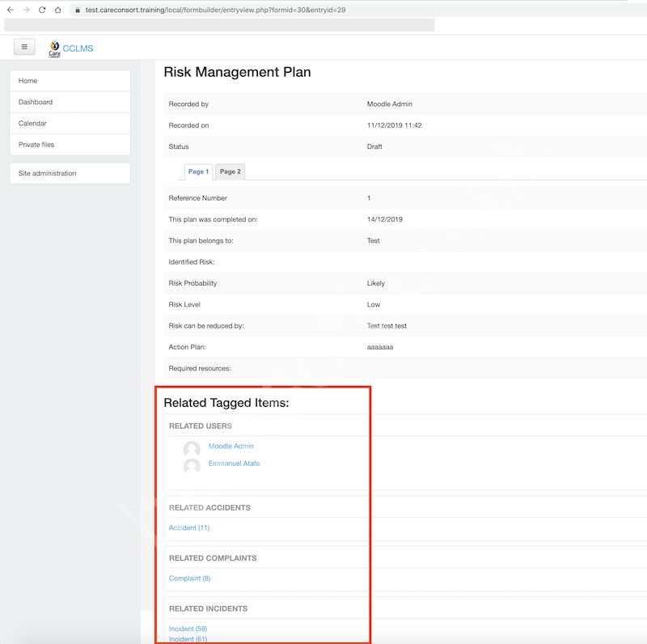Screen dimensions: 647x644
Task: Open Private files in the side menu
Action: [x=70, y=145]
